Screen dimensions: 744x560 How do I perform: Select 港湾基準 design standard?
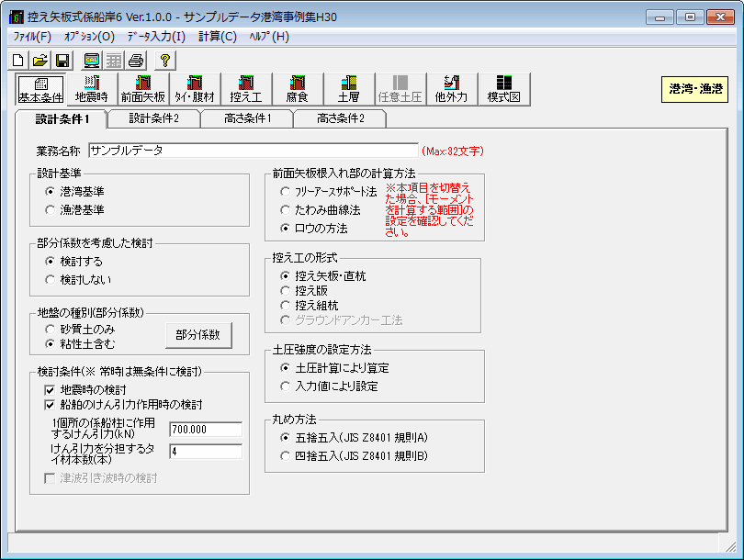click(75, 192)
